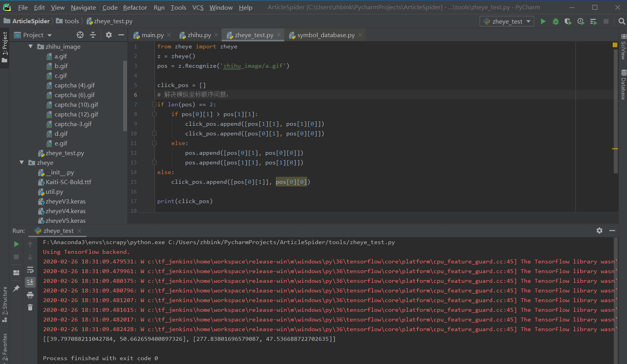Image resolution: width=627 pixels, height=364 pixels.
Task: Open Project panel settings gear
Action: [x=109, y=35]
